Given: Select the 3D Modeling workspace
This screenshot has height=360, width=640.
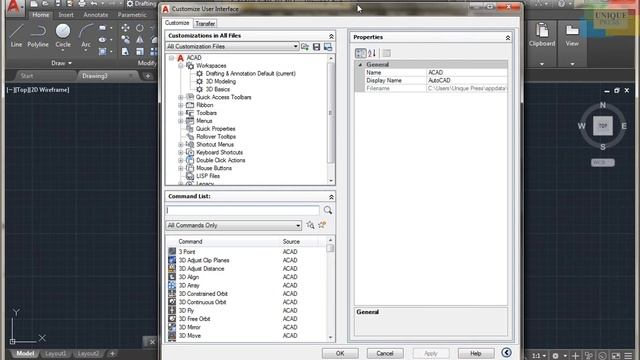Looking at the screenshot, I should pos(220,82).
